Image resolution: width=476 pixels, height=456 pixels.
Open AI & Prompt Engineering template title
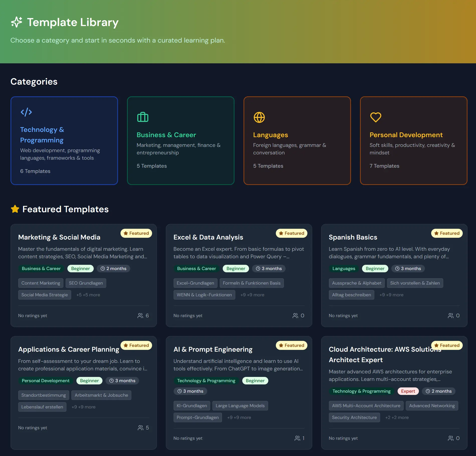tap(213, 349)
